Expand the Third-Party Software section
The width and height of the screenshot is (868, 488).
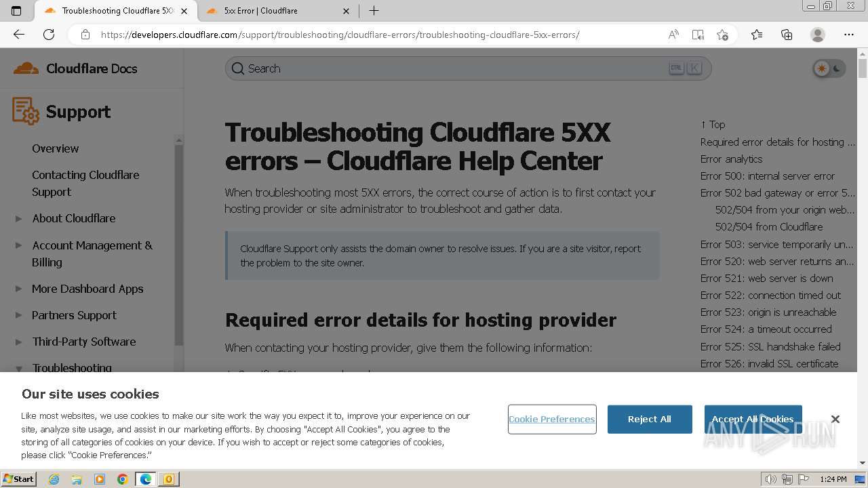point(19,342)
